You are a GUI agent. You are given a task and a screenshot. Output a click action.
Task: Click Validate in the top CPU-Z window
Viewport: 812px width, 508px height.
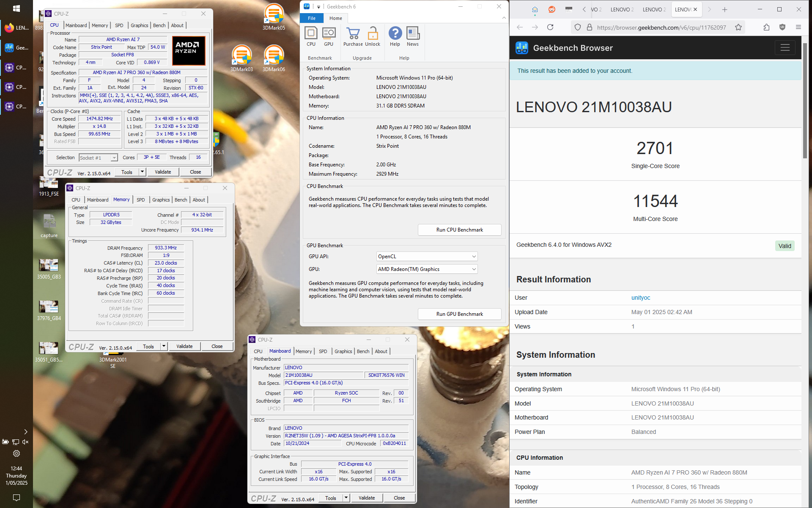tap(163, 172)
